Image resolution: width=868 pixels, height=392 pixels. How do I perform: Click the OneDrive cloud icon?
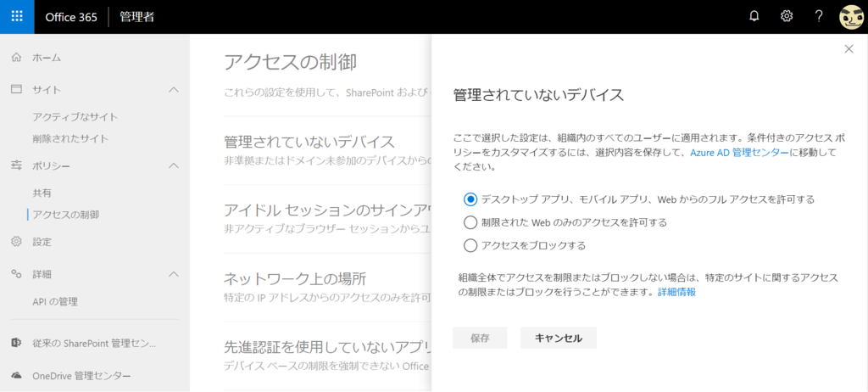pos(17,376)
